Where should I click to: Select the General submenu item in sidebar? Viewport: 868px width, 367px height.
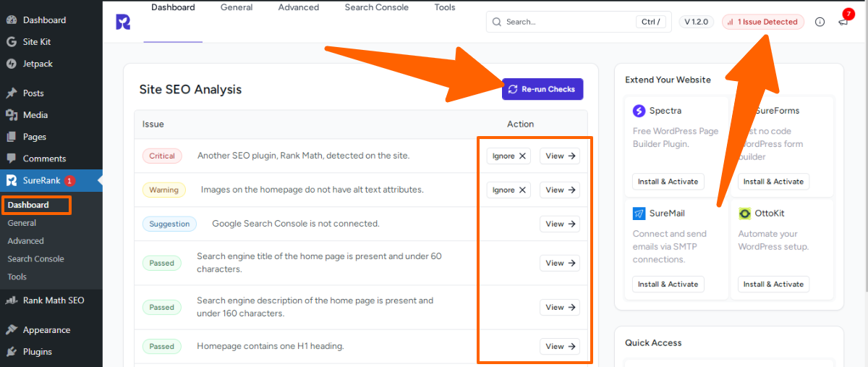pos(22,223)
